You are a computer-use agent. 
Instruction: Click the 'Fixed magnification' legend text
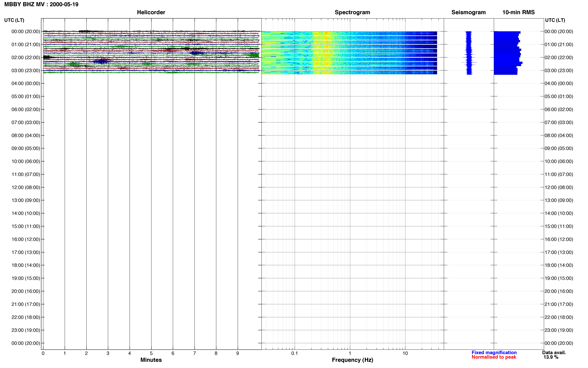coord(494,353)
